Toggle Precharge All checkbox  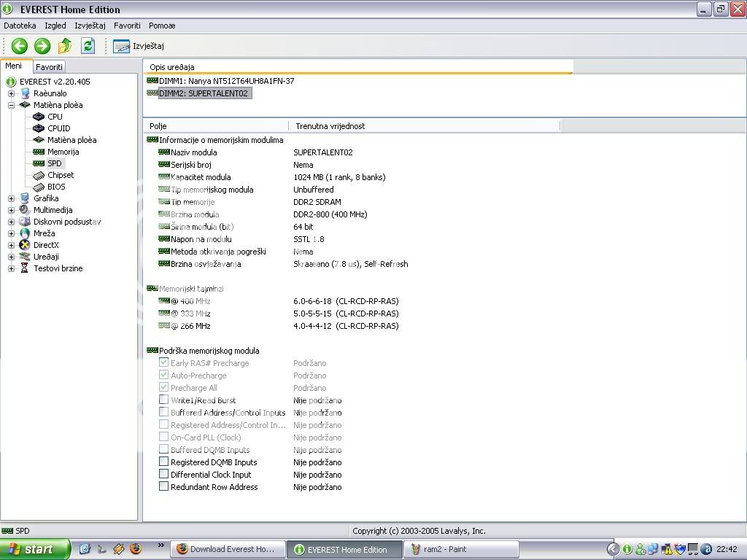point(163,387)
